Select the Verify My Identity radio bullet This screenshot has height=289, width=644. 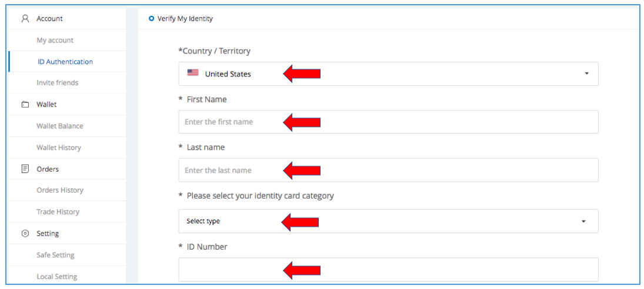pos(152,19)
